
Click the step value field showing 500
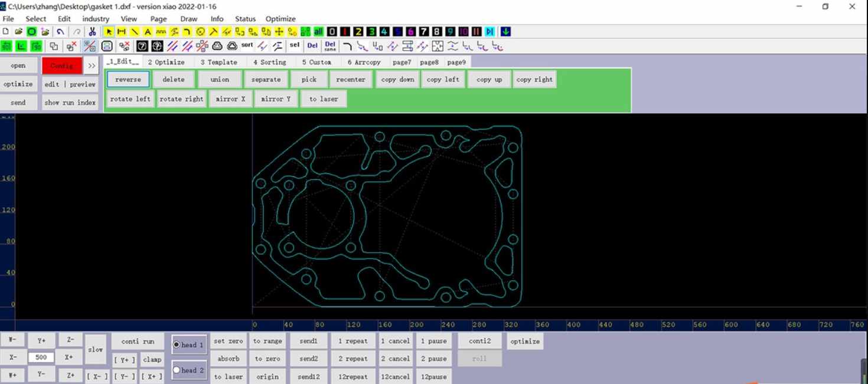pos(41,357)
